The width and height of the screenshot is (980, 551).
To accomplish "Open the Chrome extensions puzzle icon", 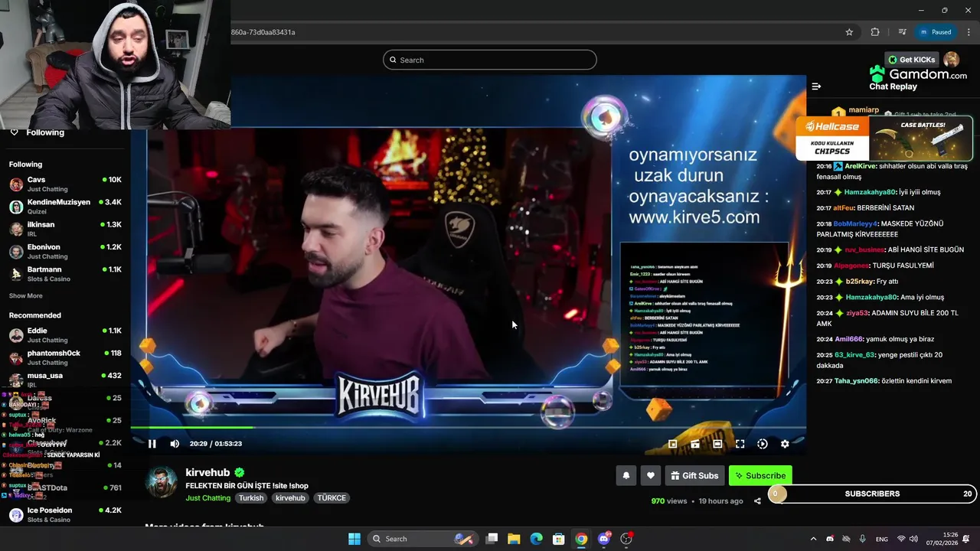I will 875,32.
